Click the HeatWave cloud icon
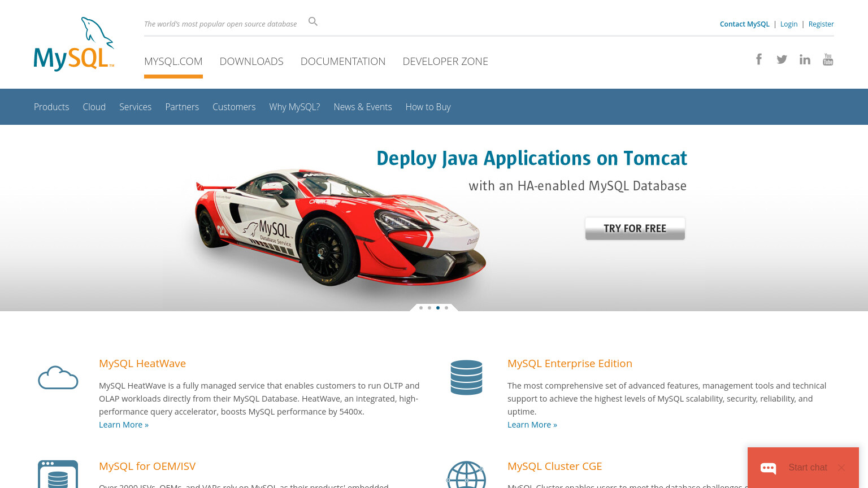The height and width of the screenshot is (488, 868). pyautogui.click(x=58, y=377)
